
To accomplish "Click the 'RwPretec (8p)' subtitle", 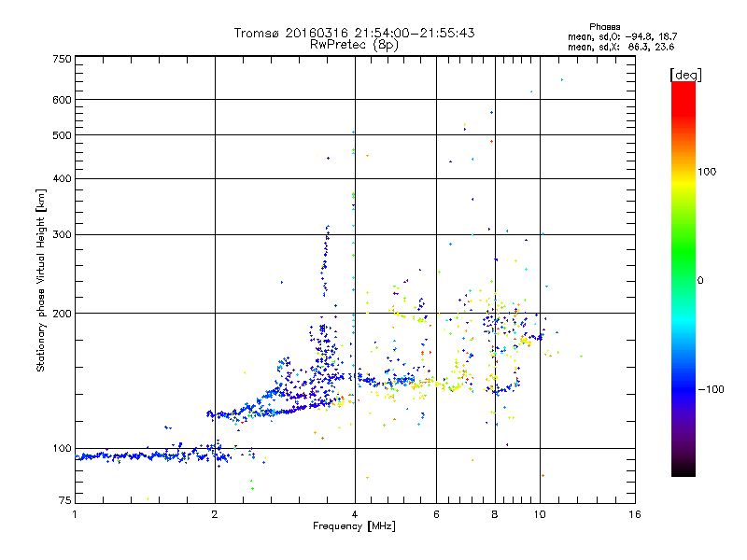I will (354, 45).
